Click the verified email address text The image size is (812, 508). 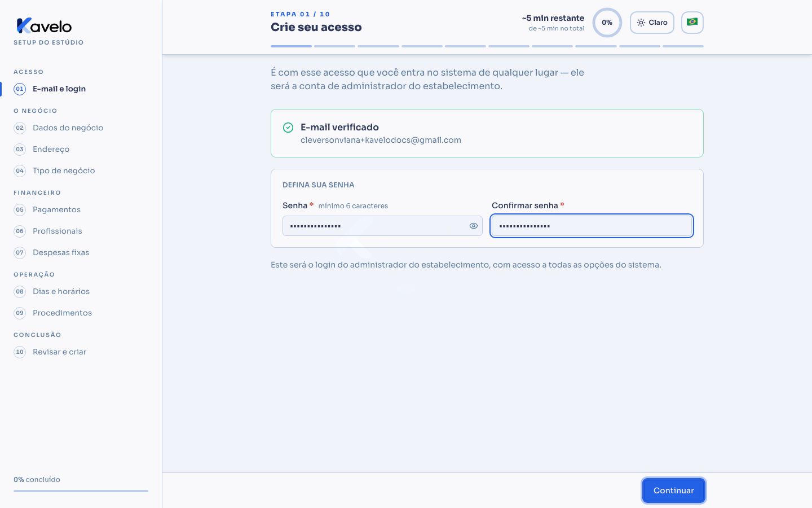point(381,140)
